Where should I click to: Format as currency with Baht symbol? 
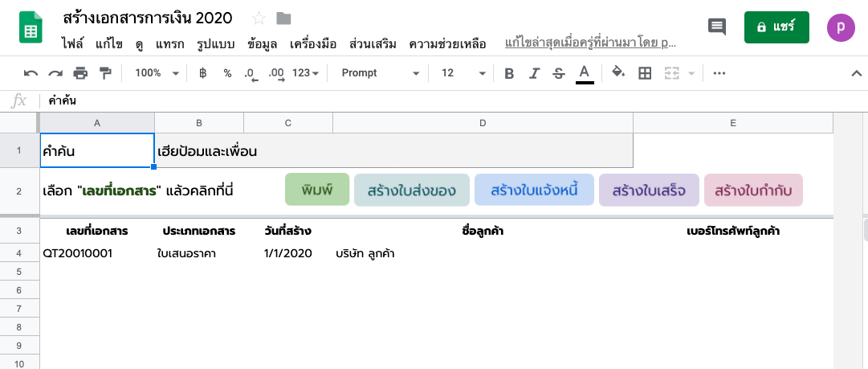[x=202, y=73]
